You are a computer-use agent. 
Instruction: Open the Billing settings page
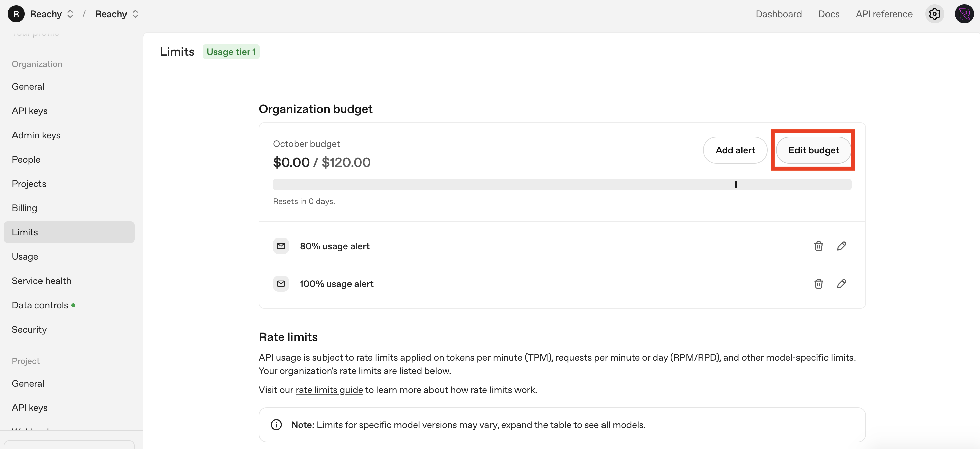coord(24,208)
